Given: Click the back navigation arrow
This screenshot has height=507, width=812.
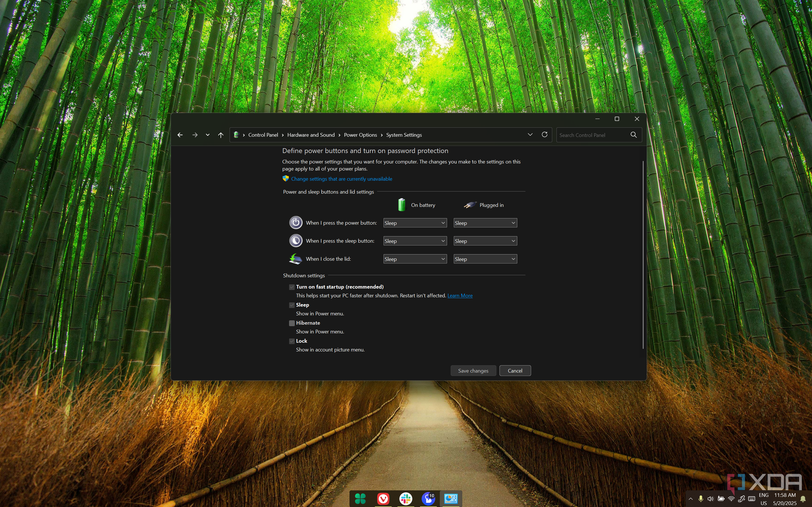Looking at the screenshot, I should pos(180,135).
